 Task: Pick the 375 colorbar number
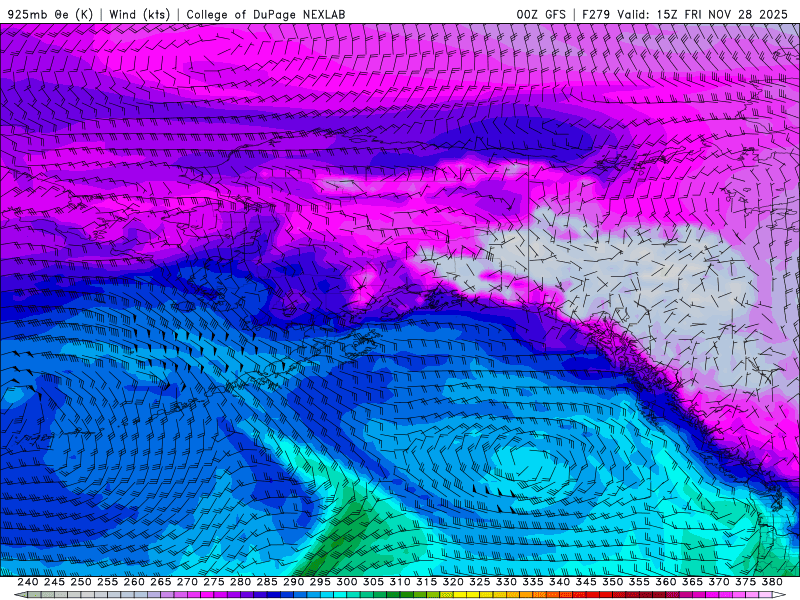click(745, 582)
